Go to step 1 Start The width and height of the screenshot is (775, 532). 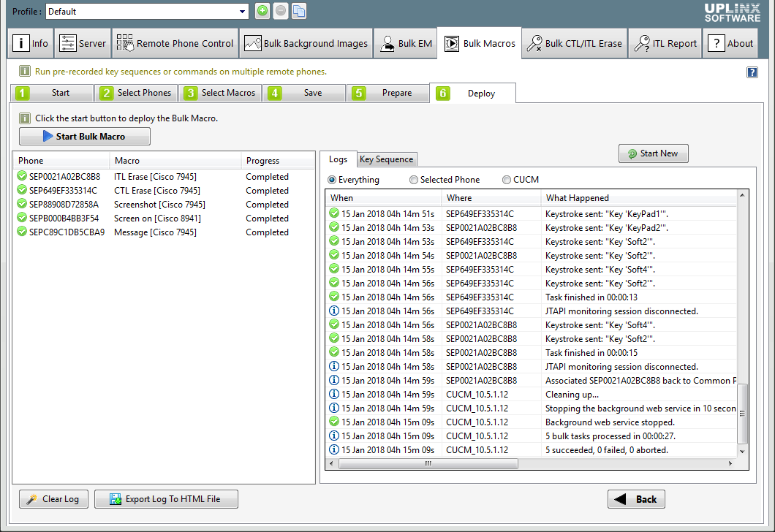pyautogui.click(x=52, y=93)
